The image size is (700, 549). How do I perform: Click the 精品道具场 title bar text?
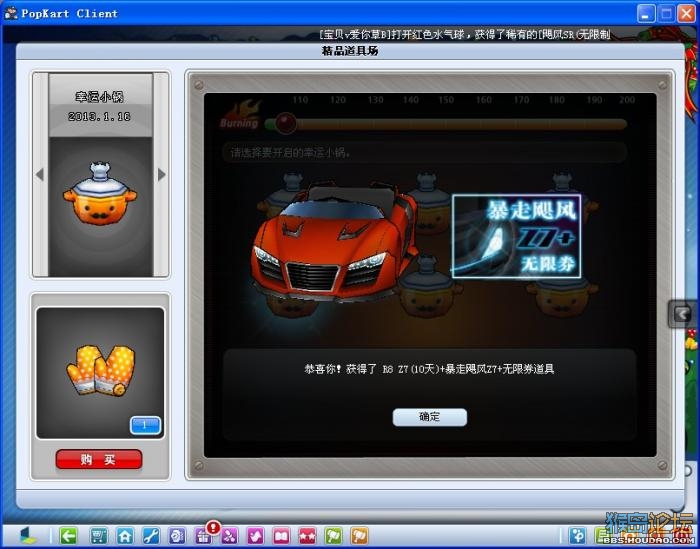tap(350, 51)
